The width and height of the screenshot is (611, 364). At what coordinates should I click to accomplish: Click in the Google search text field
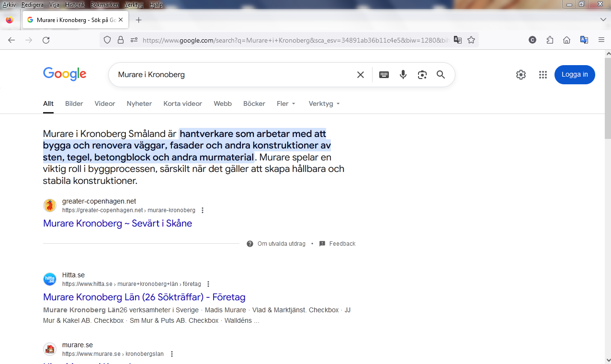click(230, 75)
